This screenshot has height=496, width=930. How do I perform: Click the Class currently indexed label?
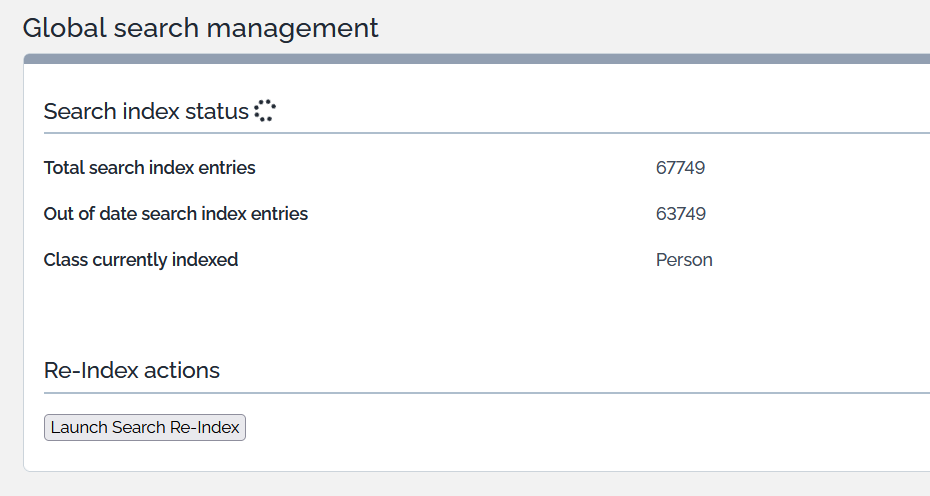click(x=141, y=260)
